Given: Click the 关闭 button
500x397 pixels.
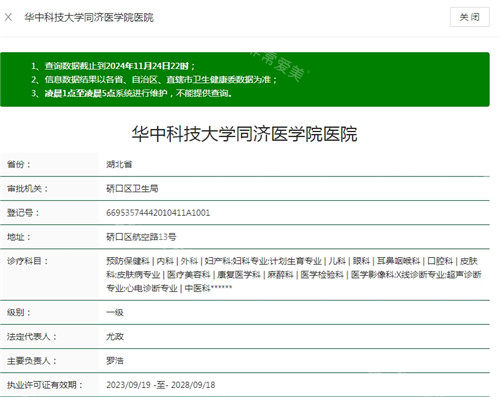Looking at the screenshot, I should point(470,17).
